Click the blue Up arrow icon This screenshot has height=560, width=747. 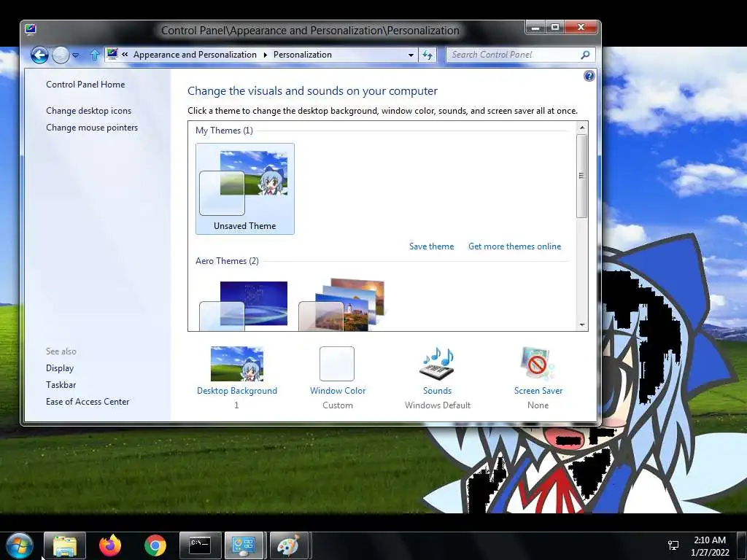pos(94,55)
